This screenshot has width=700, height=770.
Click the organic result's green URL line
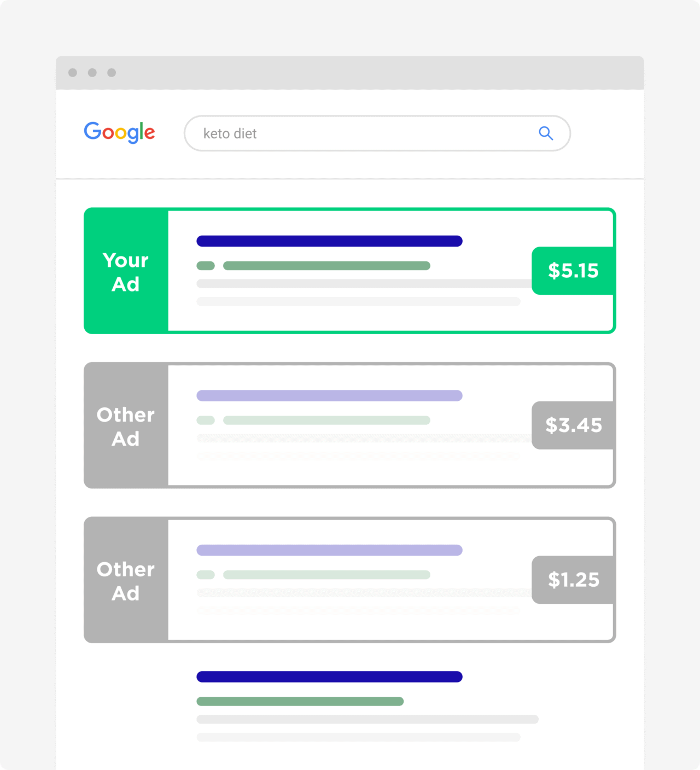point(300,702)
